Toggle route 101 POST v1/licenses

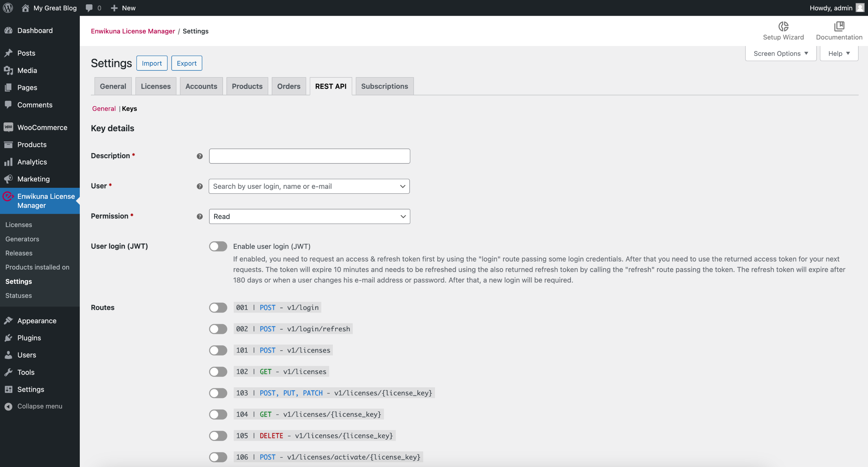click(218, 350)
